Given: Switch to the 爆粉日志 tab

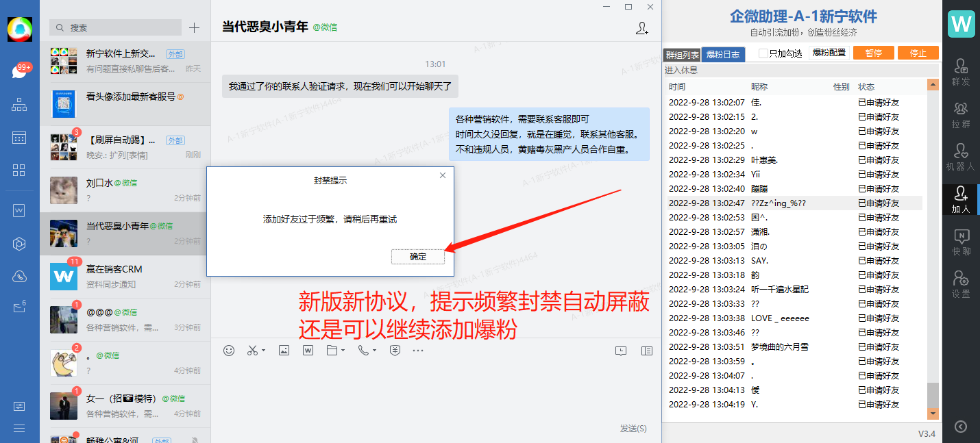Looking at the screenshot, I should click(722, 55).
